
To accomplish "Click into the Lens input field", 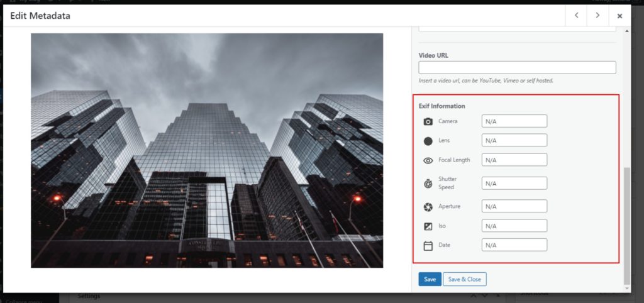I will pyautogui.click(x=514, y=141).
